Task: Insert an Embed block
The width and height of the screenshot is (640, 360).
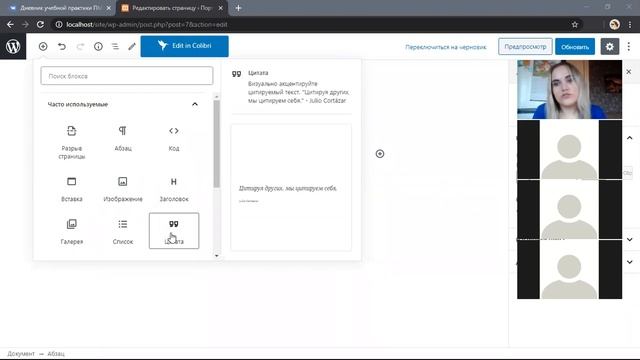Action: click(x=71, y=189)
